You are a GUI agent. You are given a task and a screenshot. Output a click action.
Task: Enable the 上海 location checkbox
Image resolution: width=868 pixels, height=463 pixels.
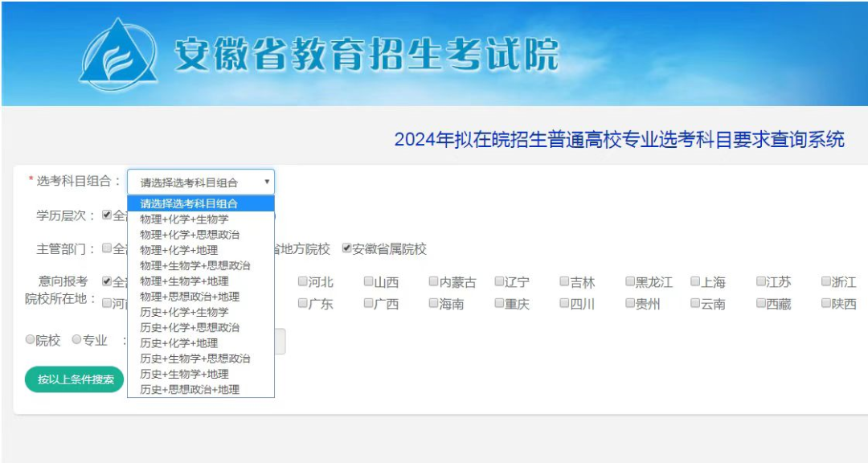point(695,281)
